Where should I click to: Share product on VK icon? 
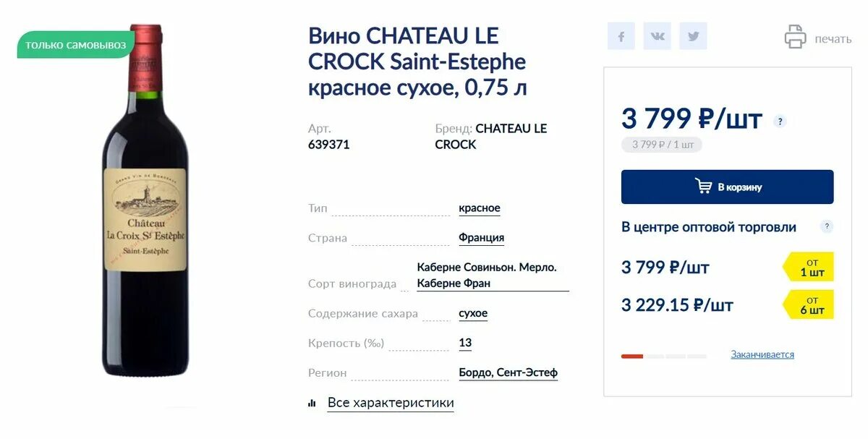[658, 36]
